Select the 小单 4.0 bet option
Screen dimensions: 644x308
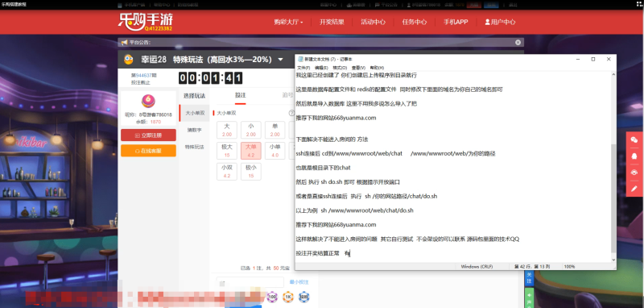coord(275,151)
